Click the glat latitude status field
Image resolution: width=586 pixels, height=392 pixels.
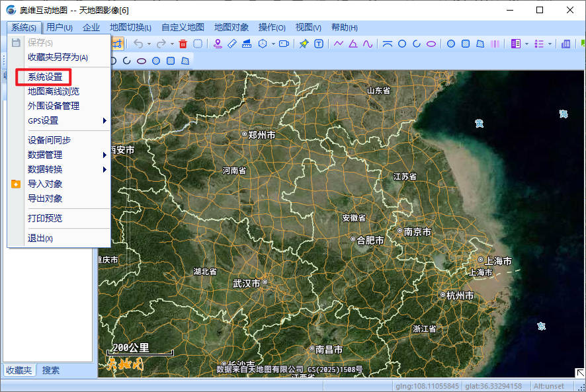493,386
